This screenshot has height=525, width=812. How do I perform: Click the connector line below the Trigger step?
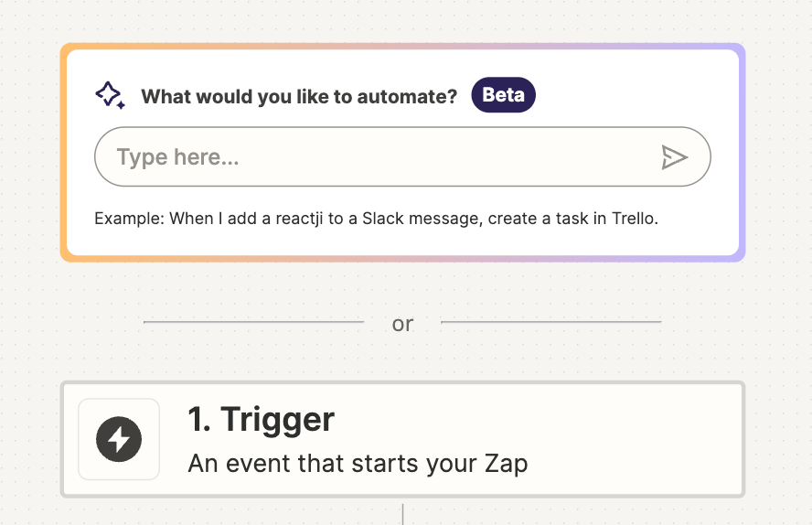tap(402, 512)
